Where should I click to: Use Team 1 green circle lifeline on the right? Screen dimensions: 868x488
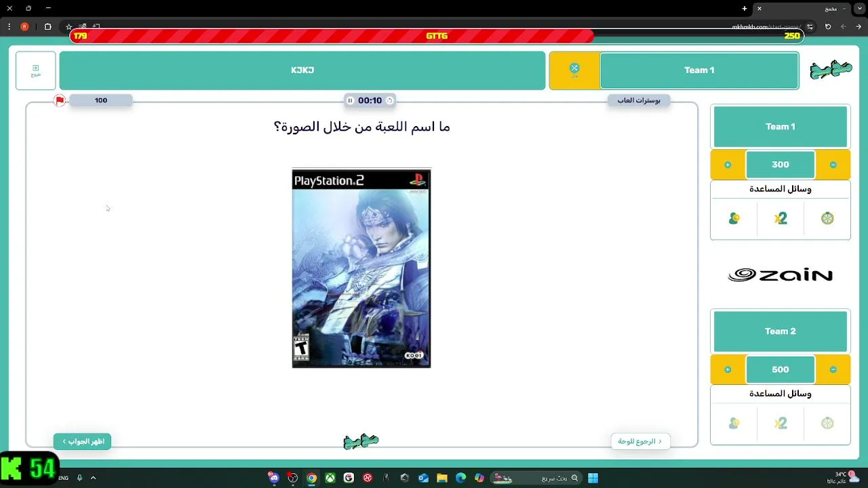click(827, 218)
